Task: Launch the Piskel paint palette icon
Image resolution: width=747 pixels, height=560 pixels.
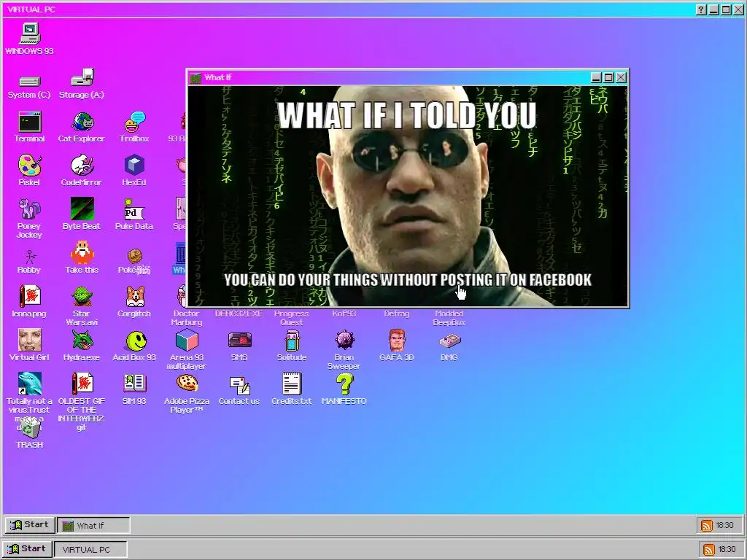Action: click(x=29, y=166)
